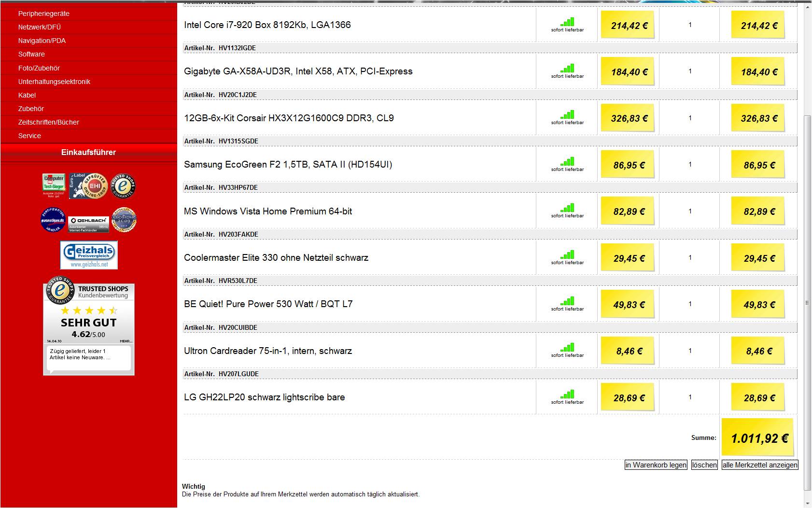Click the 'Wichtig' heading text
This screenshot has height=508, width=812.
[x=194, y=486]
